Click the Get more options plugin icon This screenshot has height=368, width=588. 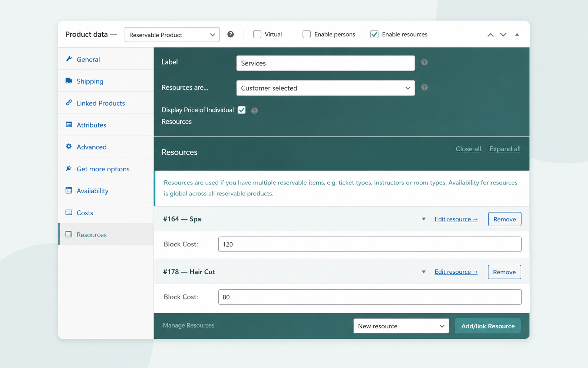[x=69, y=168]
